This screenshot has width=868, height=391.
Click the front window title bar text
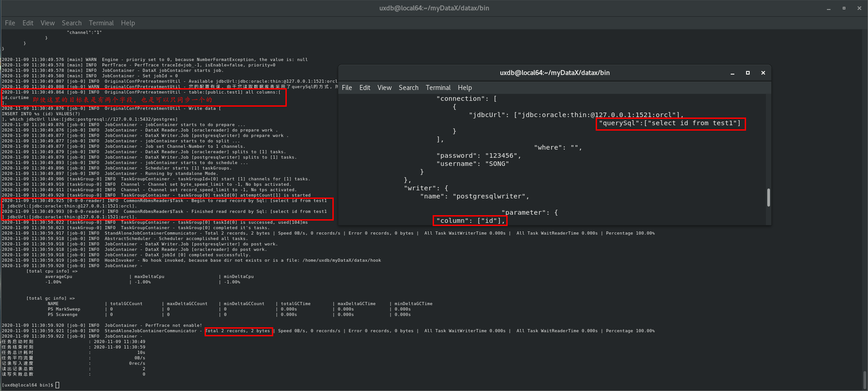(x=555, y=73)
